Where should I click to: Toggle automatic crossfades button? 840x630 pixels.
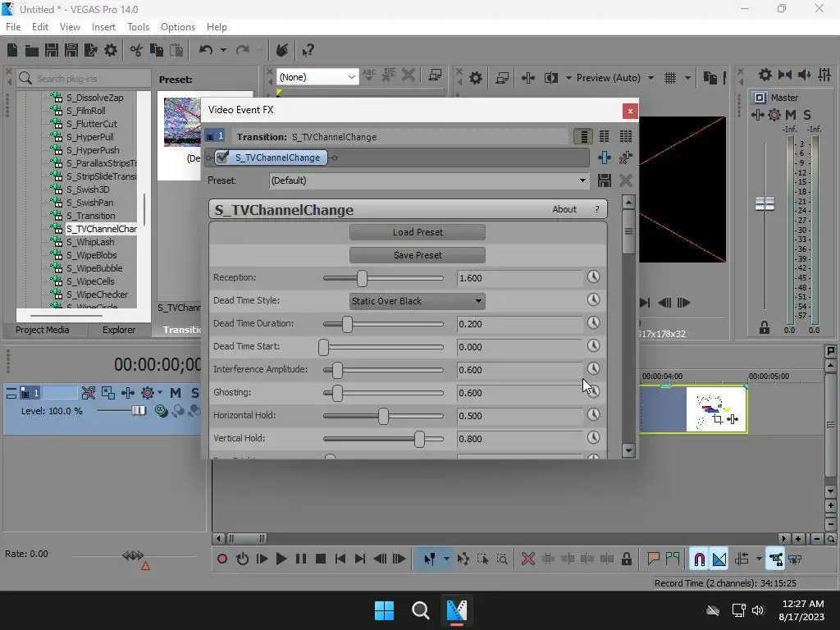pos(719,559)
